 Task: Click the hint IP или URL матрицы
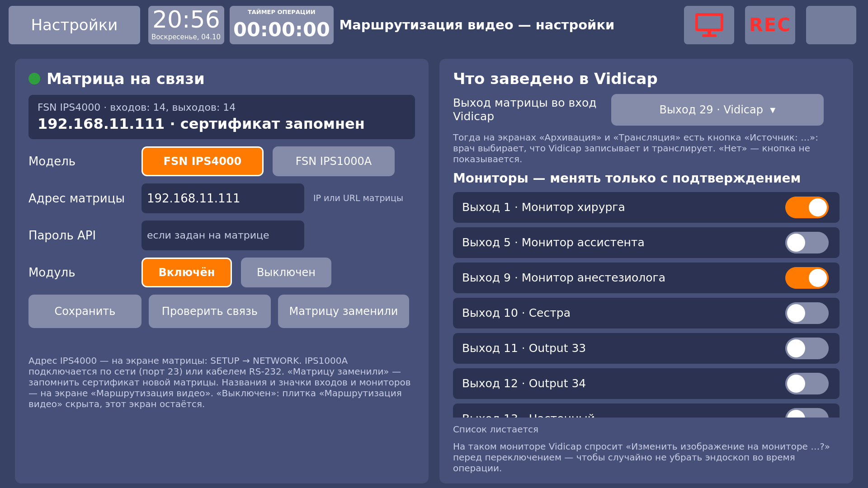click(358, 198)
